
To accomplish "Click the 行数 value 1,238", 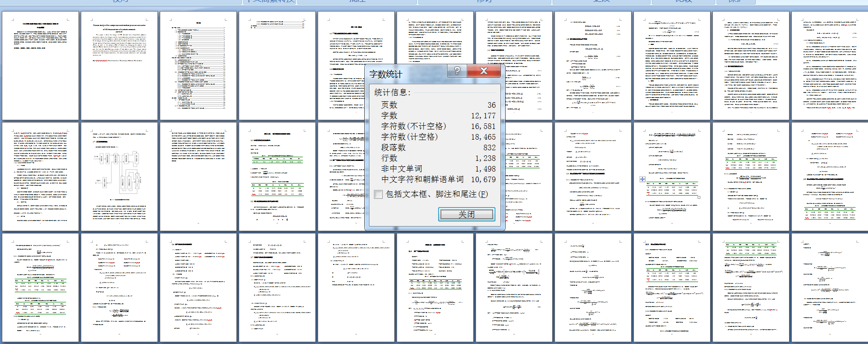I will 485,158.
